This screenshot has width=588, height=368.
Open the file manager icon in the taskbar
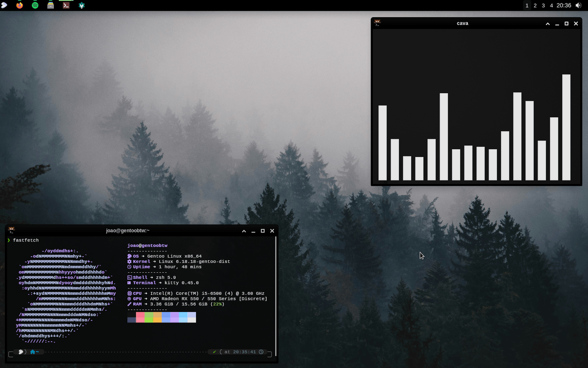click(x=50, y=5)
